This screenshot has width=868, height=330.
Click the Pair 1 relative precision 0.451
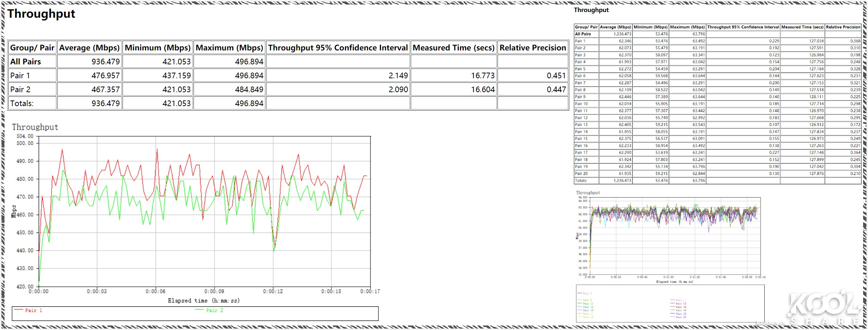pyautogui.click(x=556, y=76)
